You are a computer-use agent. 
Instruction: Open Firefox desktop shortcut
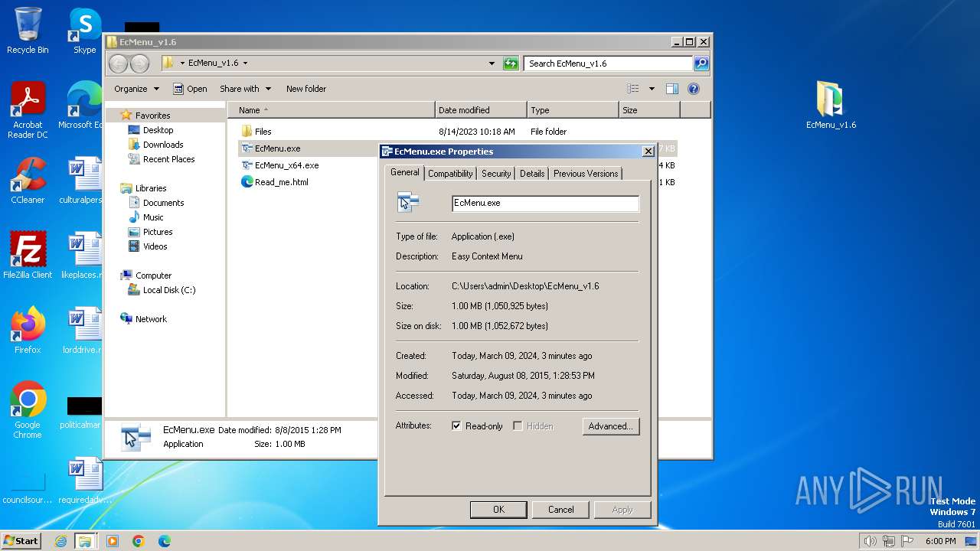28,330
